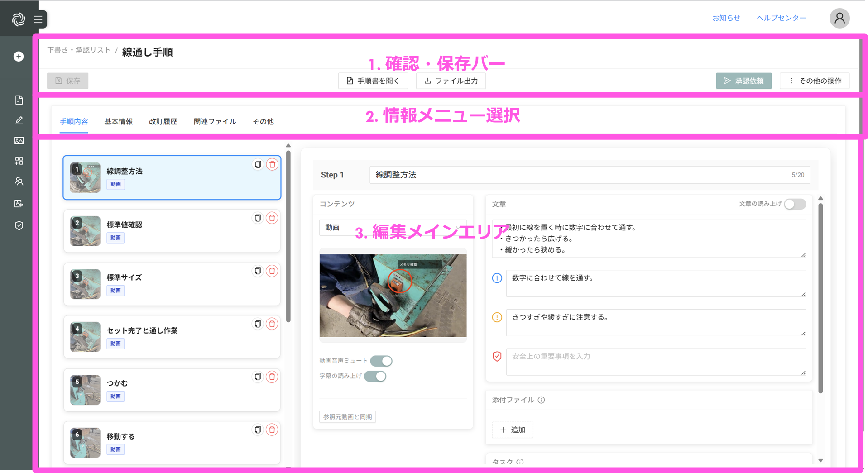Click the info icon beside 添付ファイル

[x=542, y=400]
